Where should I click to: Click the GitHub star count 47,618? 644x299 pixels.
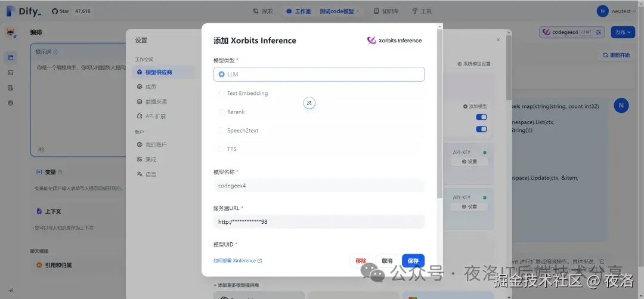(82, 11)
